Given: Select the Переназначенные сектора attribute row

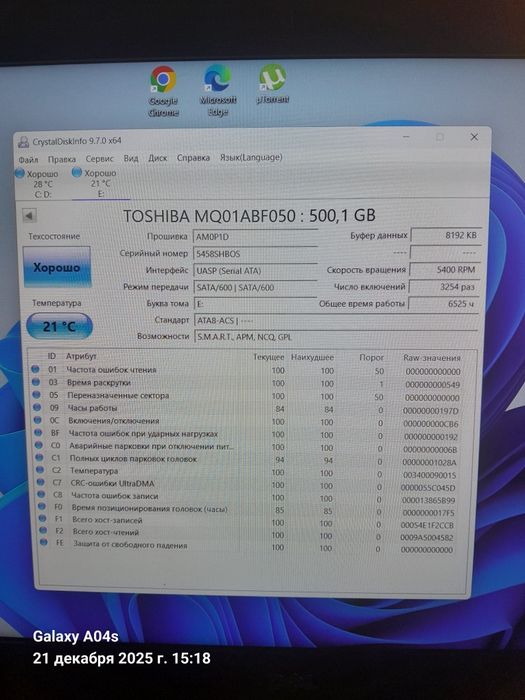Looking at the screenshot, I should [x=246, y=396].
